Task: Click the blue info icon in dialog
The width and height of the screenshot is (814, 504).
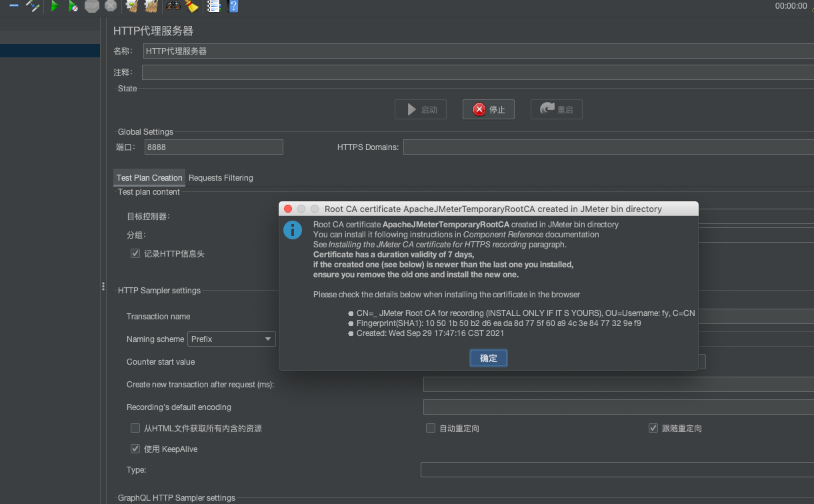Action: [x=293, y=230]
